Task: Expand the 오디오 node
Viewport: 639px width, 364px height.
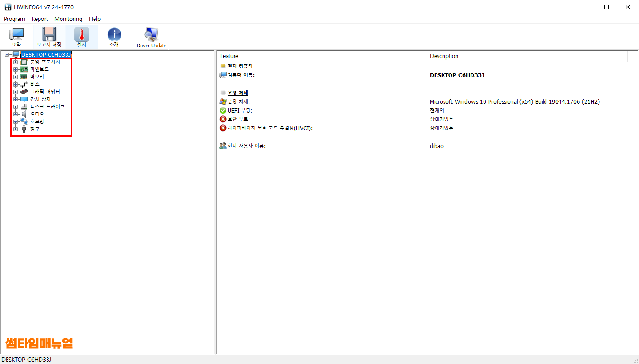Action: point(15,114)
